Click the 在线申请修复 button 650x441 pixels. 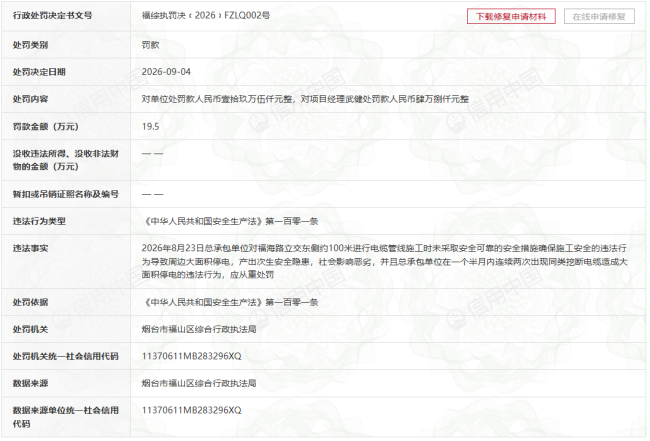point(599,17)
